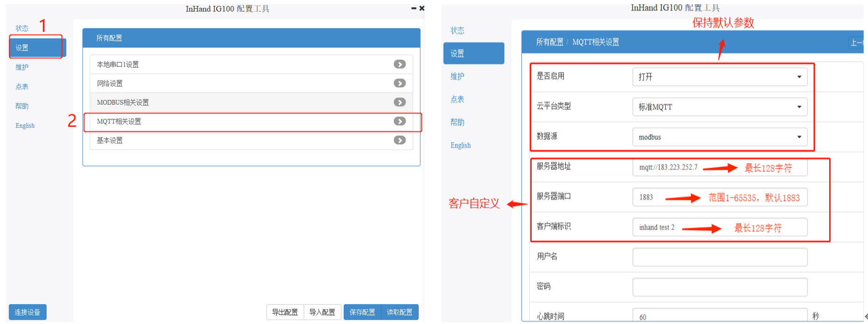Open 维护 in the configuration list window sidebar

(22, 67)
